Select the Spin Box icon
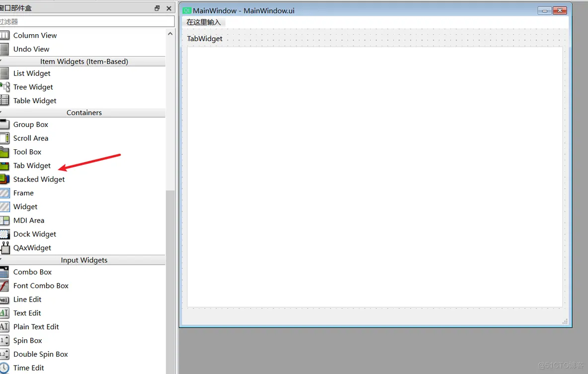Image resolution: width=588 pixels, height=374 pixels. pos(4,340)
